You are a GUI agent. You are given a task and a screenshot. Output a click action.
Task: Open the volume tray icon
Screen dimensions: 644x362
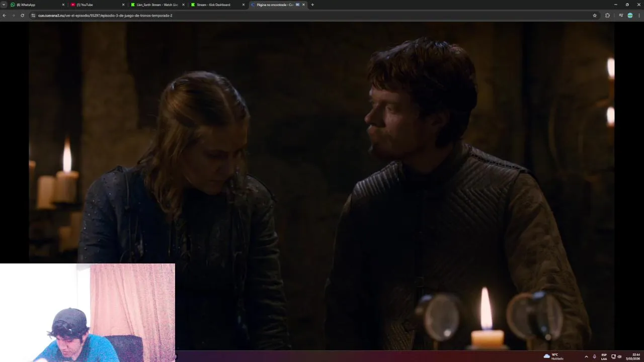click(619, 356)
